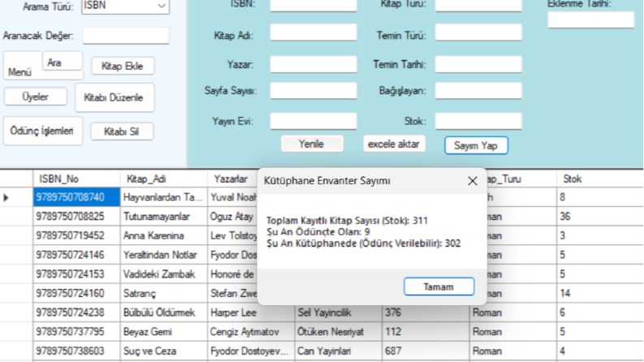Viewport: 644px width, 362px height.
Task: Click the Kitabı Sil button
Action: pyautogui.click(x=122, y=131)
